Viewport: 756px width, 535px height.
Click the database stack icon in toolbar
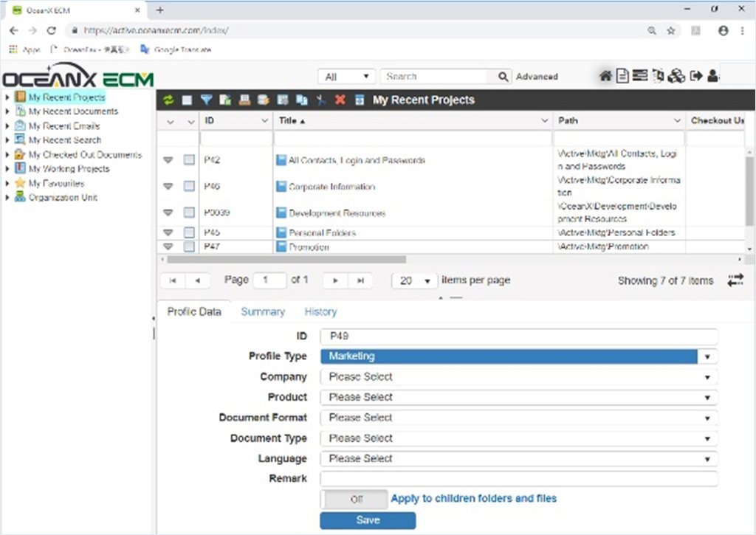[x=264, y=100]
